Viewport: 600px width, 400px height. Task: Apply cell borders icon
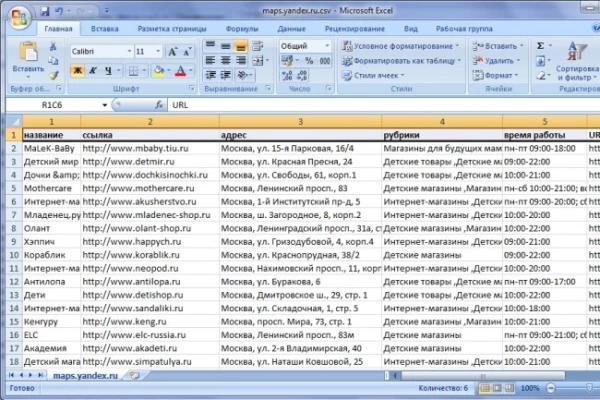(x=133, y=71)
